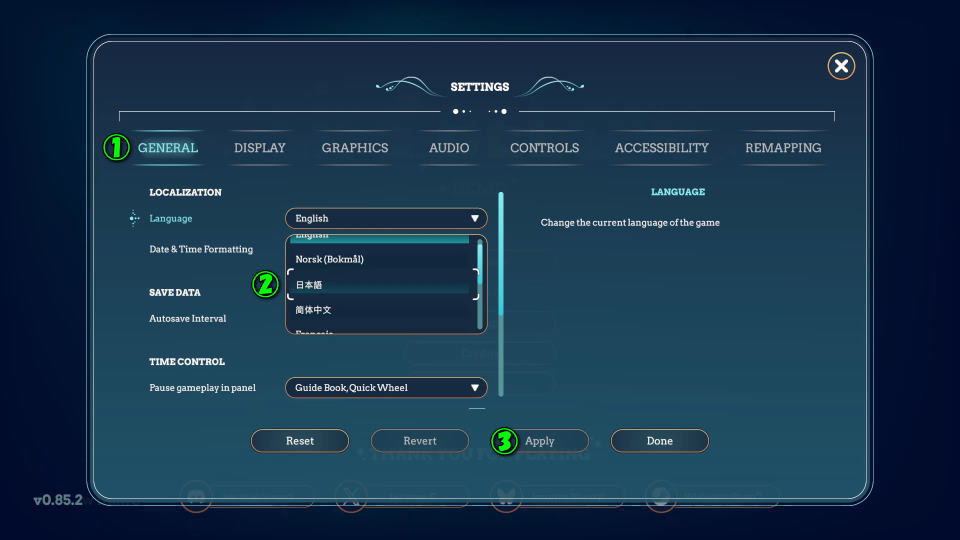Select the Autosave Interval setting

(187, 318)
